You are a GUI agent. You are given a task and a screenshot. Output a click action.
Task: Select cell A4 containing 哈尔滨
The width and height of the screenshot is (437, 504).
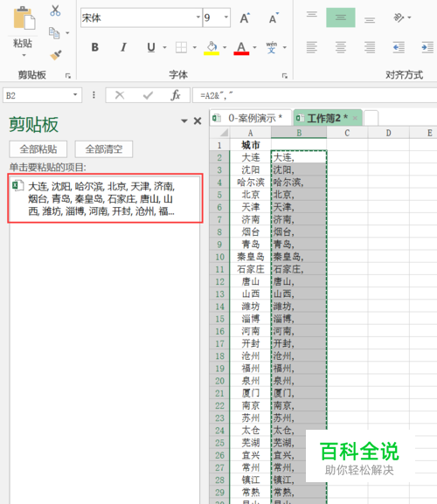click(251, 183)
